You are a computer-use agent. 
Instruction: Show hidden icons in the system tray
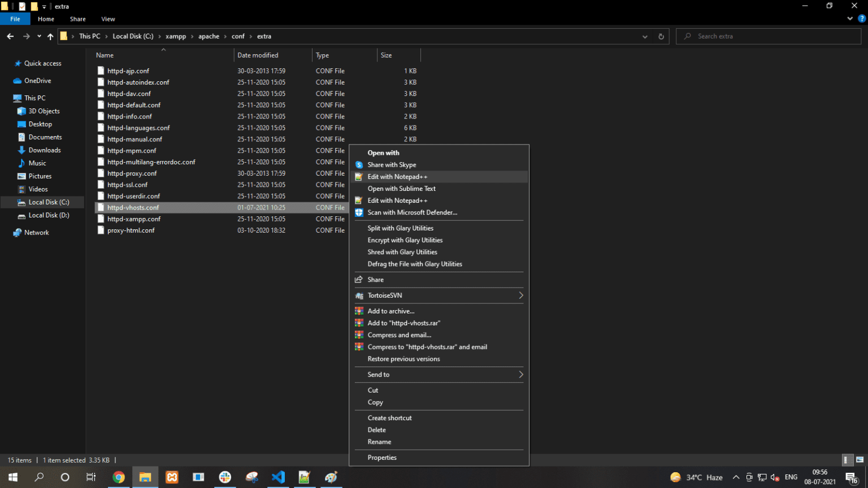[x=736, y=477]
